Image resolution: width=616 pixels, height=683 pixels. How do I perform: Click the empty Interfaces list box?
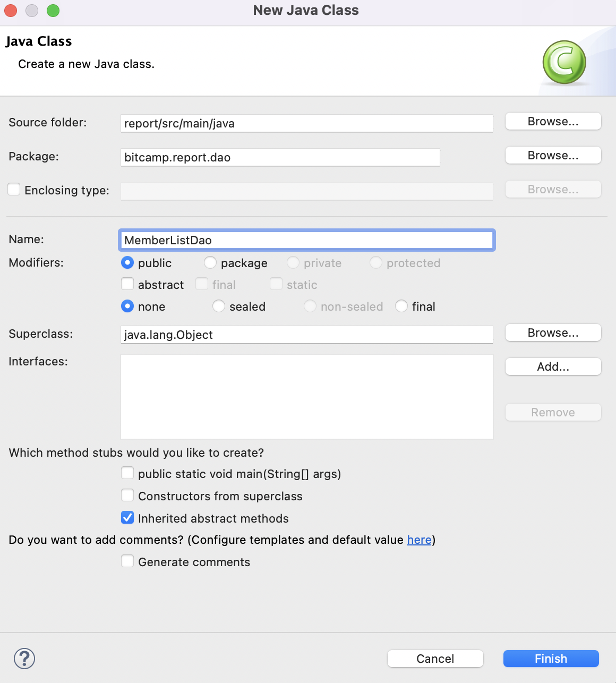point(307,397)
